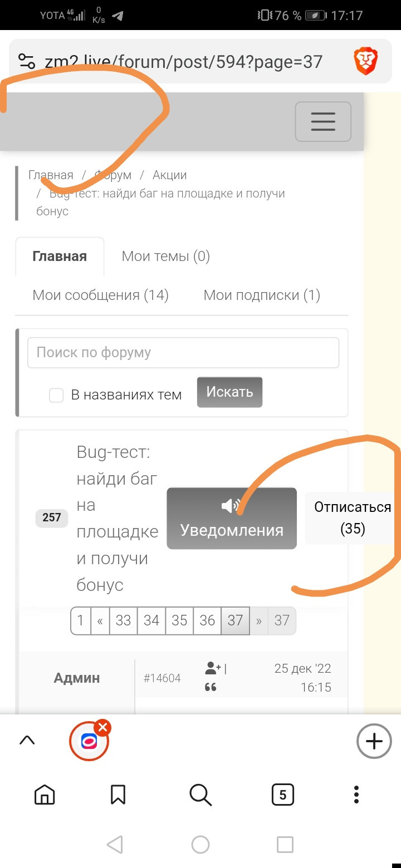Tap the Brave shields lion icon
The width and height of the screenshot is (401, 868).
click(x=366, y=61)
